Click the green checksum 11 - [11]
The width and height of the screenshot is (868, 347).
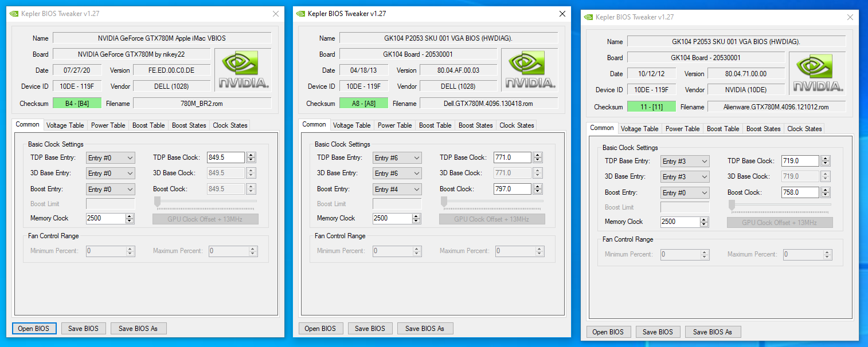click(x=651, y=107)
